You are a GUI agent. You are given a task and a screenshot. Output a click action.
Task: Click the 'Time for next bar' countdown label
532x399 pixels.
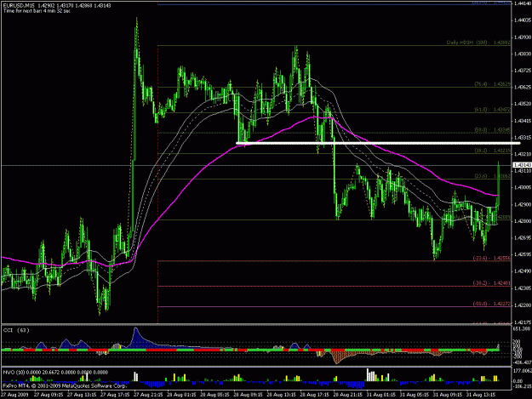(37, 11)
